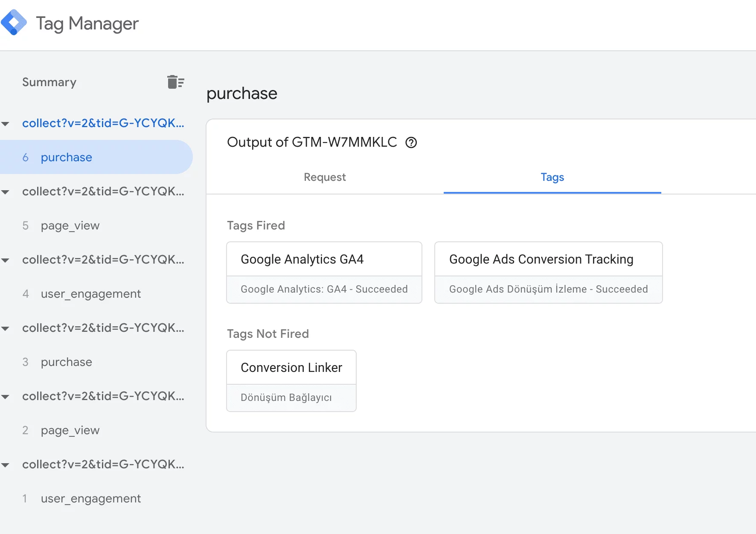The width and height of the screenshot is (756, 534).
Task: Select event 1 user_engagement
Action: pos(96,498)
